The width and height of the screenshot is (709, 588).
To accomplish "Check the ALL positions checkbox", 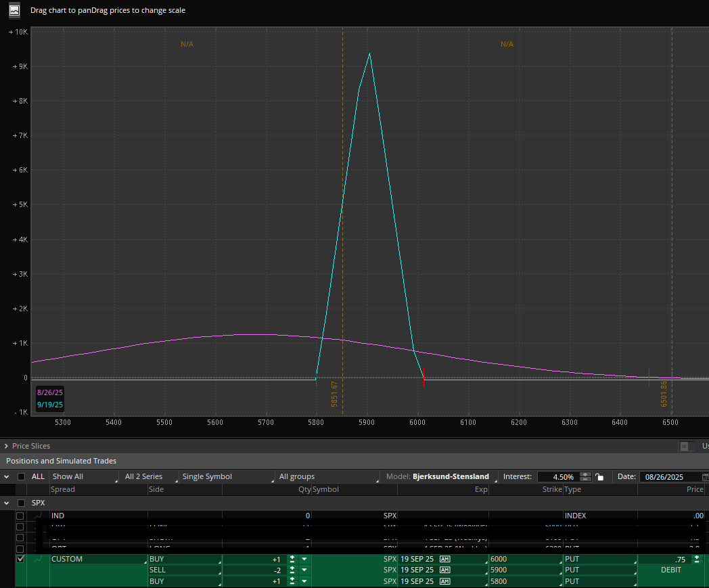I will tap(21, 477).
